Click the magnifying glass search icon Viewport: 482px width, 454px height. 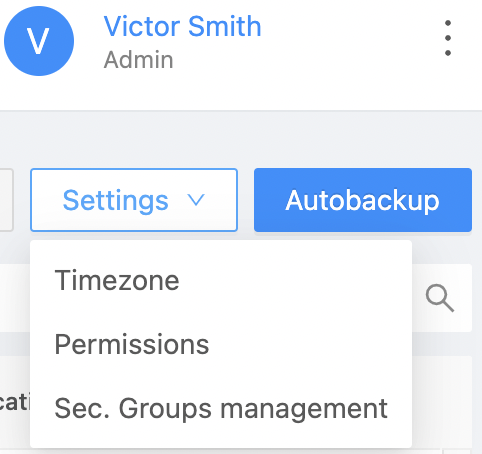pyautogui.click(x=440, y=298)
